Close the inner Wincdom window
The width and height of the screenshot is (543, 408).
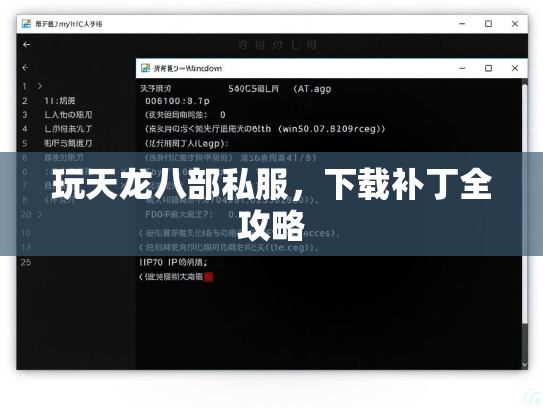(x=515, y=68)
